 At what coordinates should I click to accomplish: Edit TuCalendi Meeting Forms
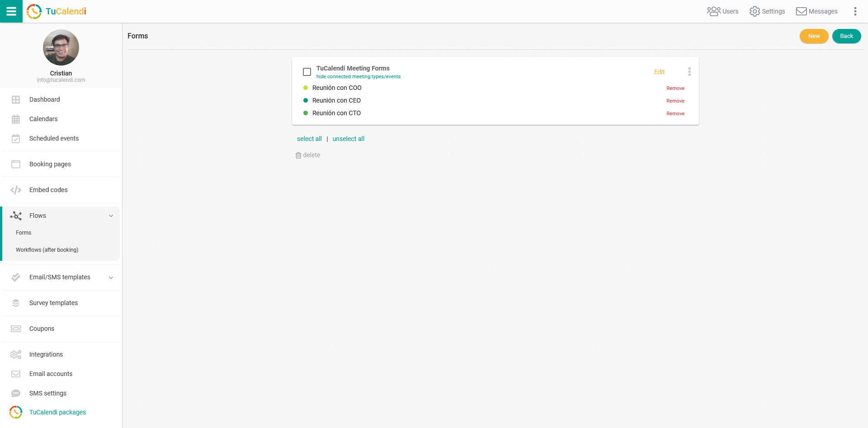coord(659,72)
